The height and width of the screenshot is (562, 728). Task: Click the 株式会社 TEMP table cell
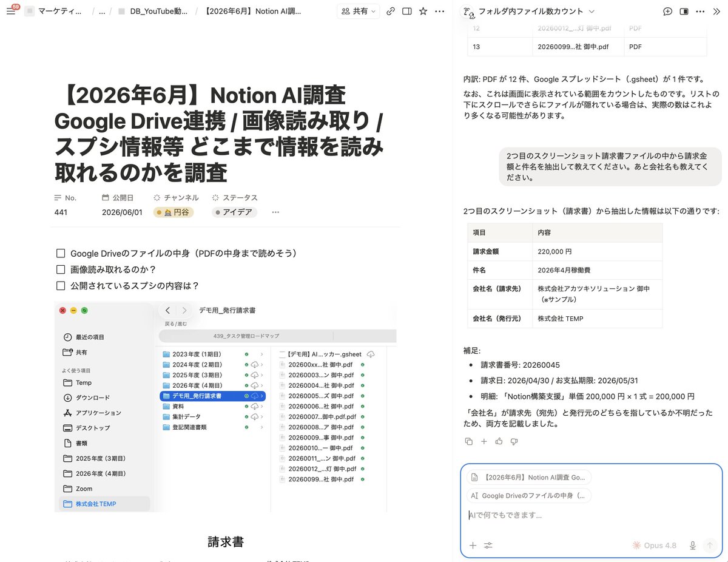click(x=598, y=319)
